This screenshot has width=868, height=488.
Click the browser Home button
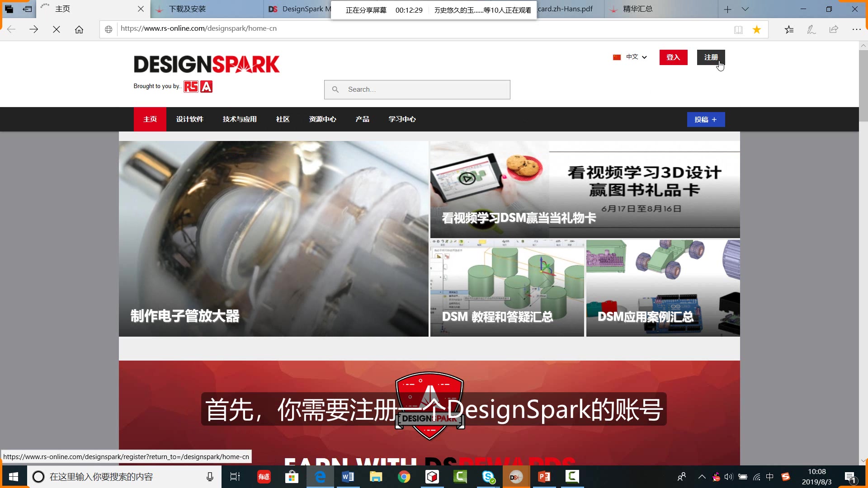80,29
